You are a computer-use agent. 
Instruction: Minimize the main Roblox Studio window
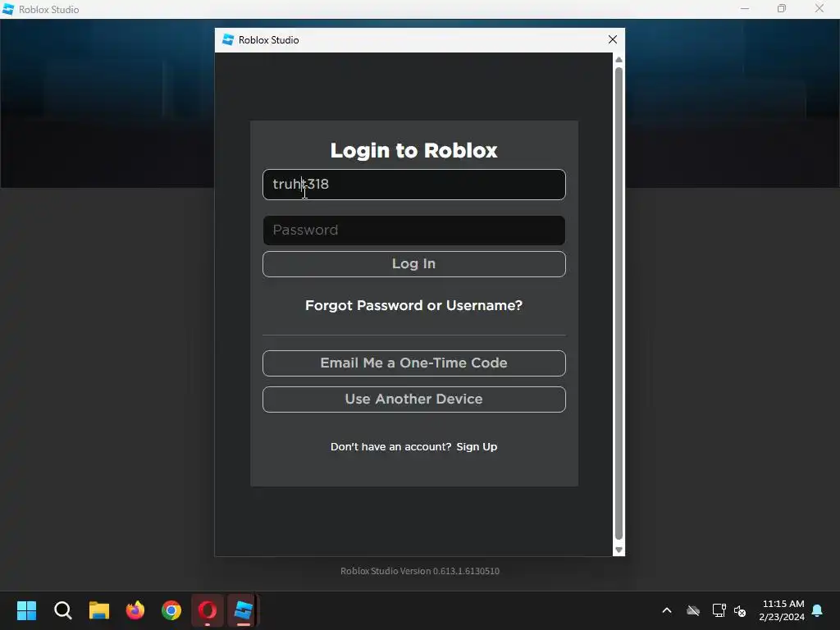[745, 9]
